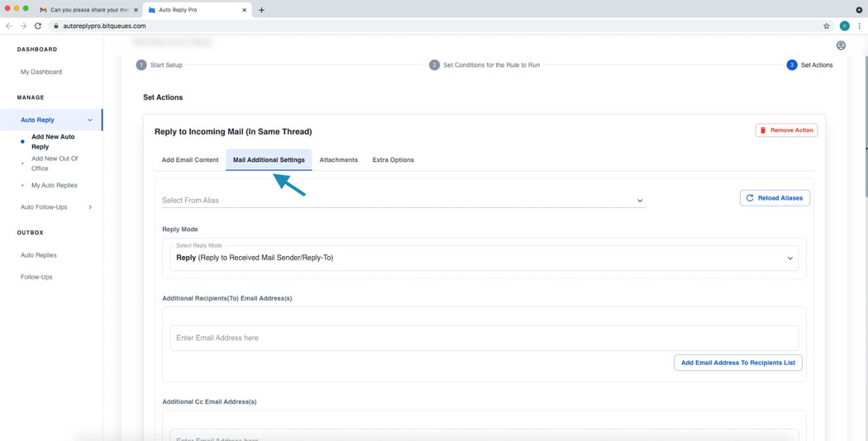
Task: Click the browser reload page icon
Action: (x=38, y=26)
